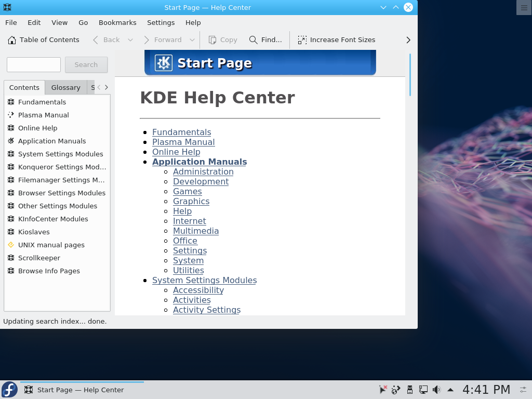The width and height of the screenshot is (532, 399).
Task: Open the Settings menu
Action: (161, 23)
